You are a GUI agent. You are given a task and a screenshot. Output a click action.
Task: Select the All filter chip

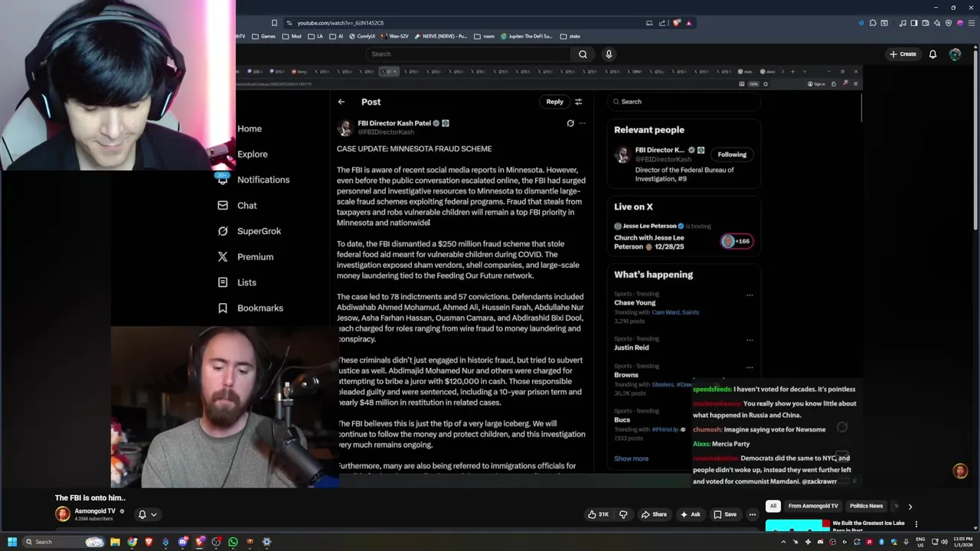[x=773, y=506]
